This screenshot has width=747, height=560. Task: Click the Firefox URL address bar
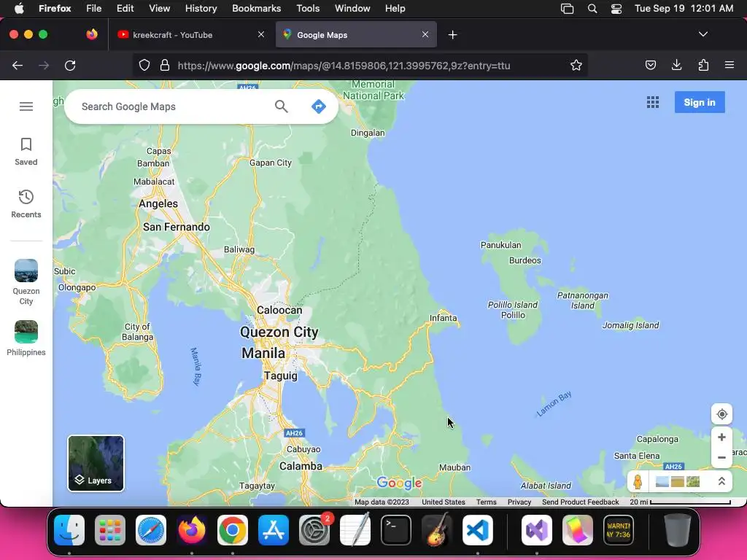360,66
